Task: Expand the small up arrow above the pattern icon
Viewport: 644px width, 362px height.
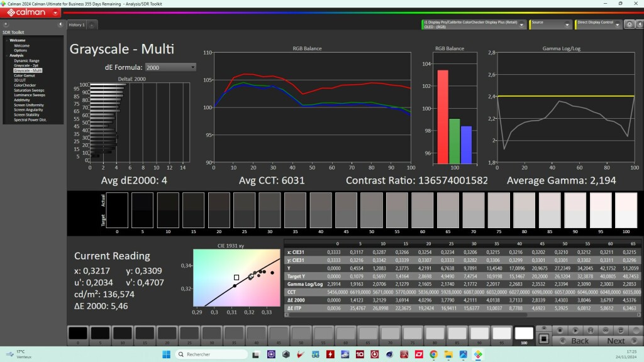Action: (544, 328)
